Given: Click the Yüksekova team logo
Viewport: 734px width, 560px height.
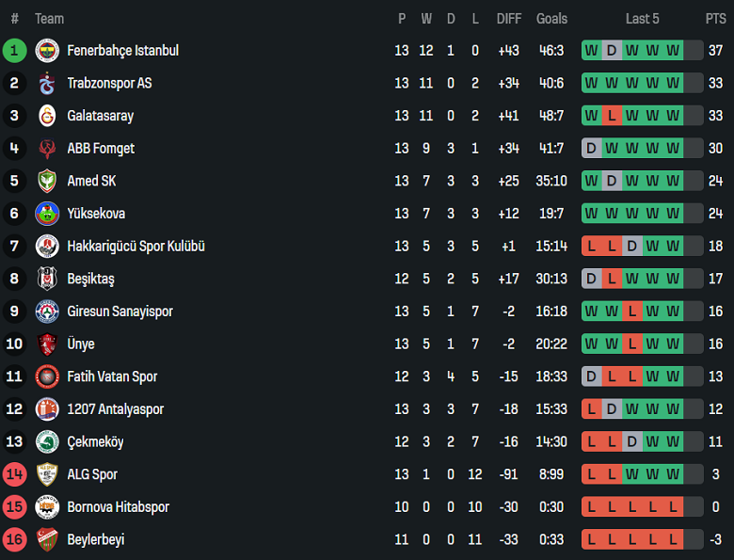Looking at the screenshot, I should [x=47, y=214].
